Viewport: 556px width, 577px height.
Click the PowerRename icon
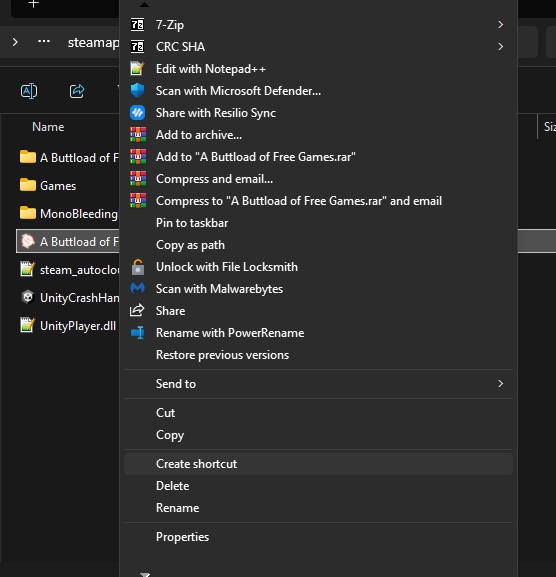tap(138, 333)
